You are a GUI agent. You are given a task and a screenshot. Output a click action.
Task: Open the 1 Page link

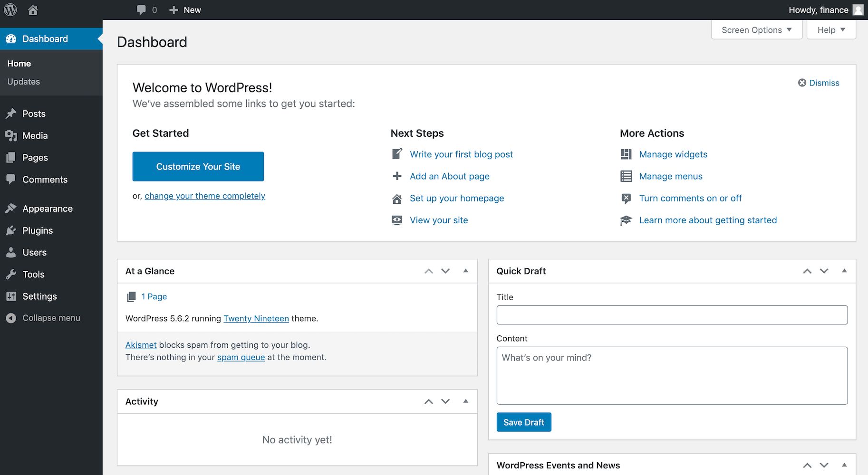coord(154,296)
